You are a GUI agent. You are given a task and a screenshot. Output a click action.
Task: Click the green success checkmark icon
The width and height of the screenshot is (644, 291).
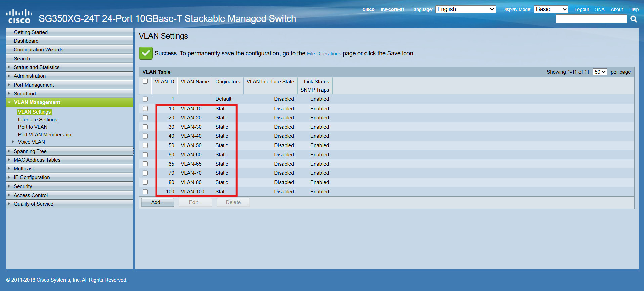(x=146, y=53)
